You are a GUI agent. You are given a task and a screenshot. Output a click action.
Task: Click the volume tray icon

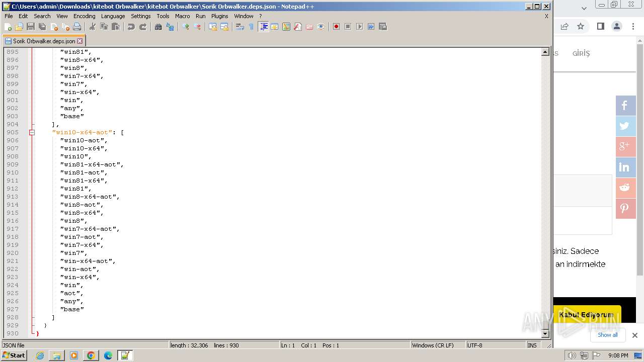click(572, 355)
